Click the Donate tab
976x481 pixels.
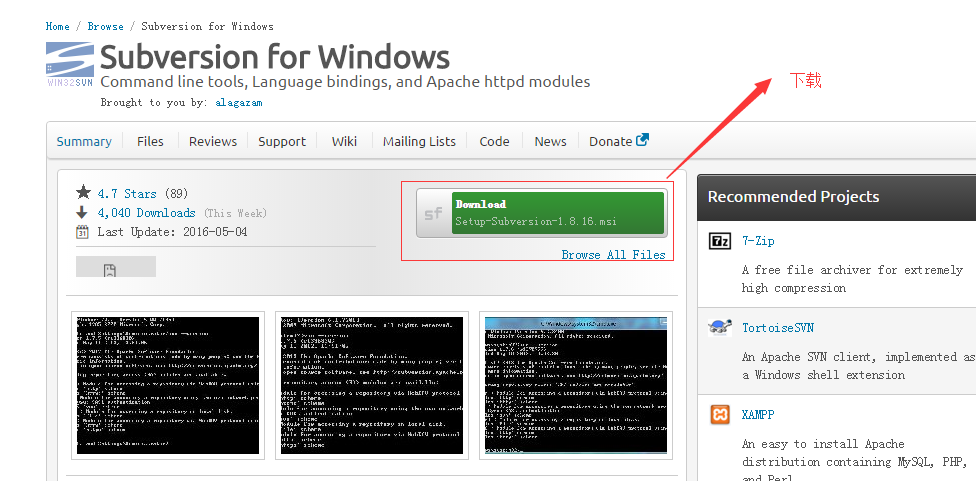(x=611, y=141)
